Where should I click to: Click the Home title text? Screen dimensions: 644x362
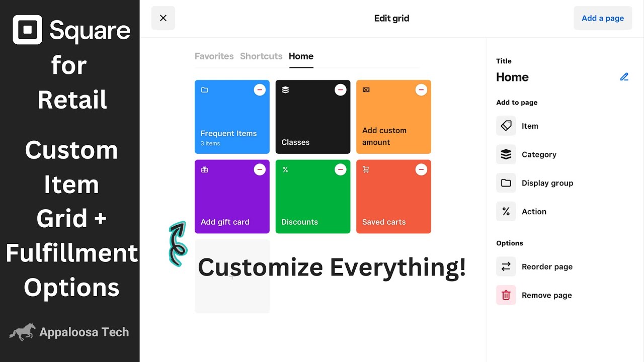point(512,77)
